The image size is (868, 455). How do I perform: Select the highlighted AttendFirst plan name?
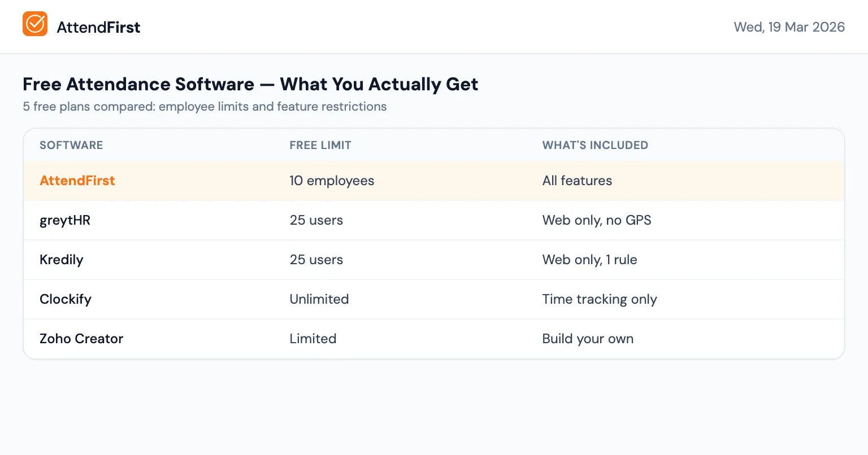(77, 181)
